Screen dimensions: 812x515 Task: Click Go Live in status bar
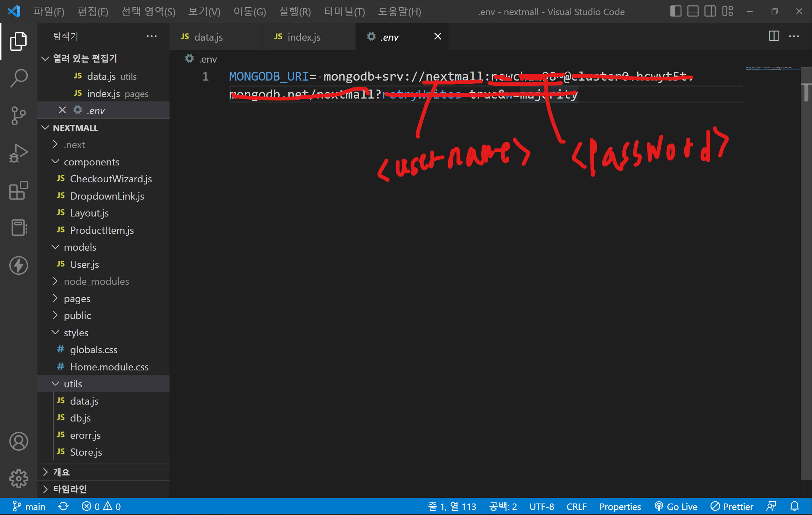(x=676, y=506)
